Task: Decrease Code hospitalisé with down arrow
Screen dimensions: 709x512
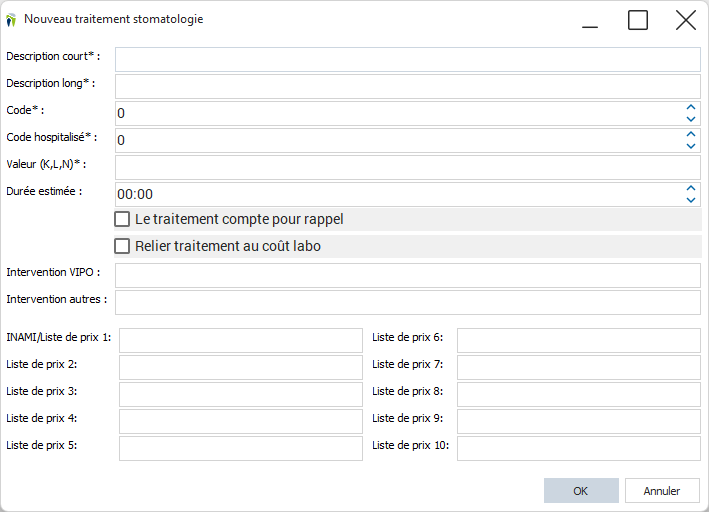Action: pos(690,146)
